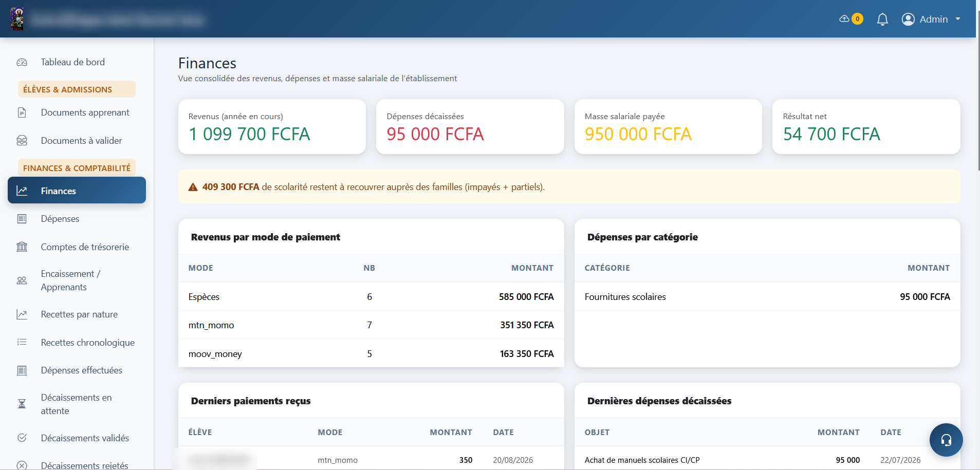Click the Fournitures scolaires category row
The height and width of the screenshot is (470, 980).
coord(767,297)
